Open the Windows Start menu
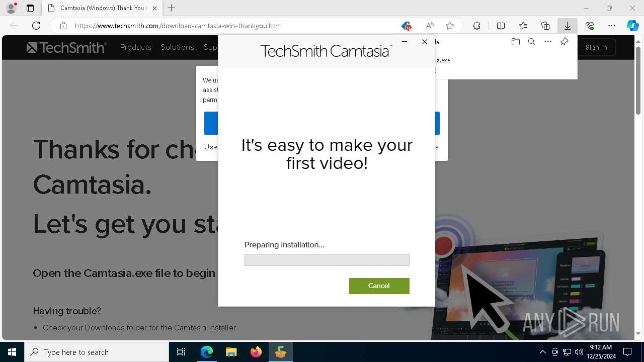644x362 pixels. pos(12,352)
